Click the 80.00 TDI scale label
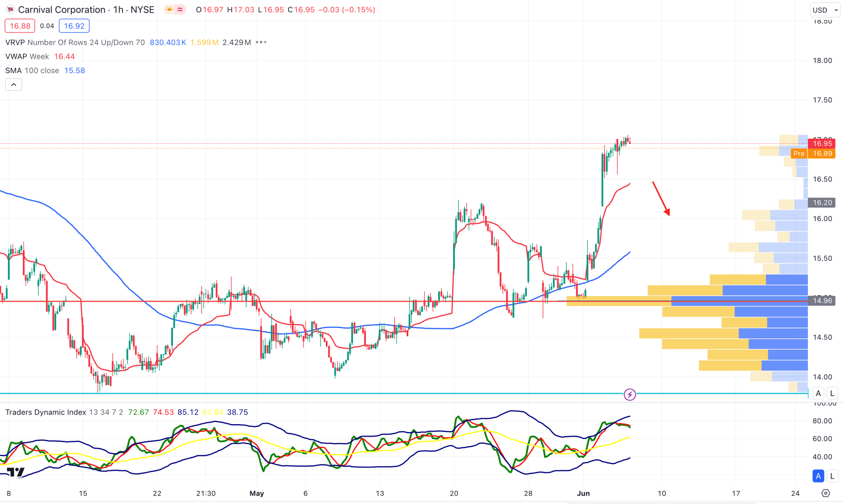 click(x=822, y=421)
